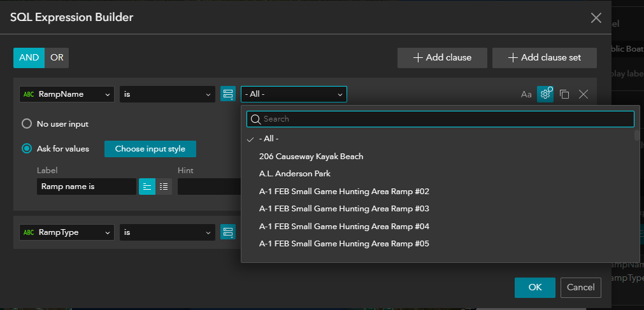This screenshot has height=310, width=644.
Task: Open the 'is' operator dropdown for RampName
Action: [x=168, y=94]
